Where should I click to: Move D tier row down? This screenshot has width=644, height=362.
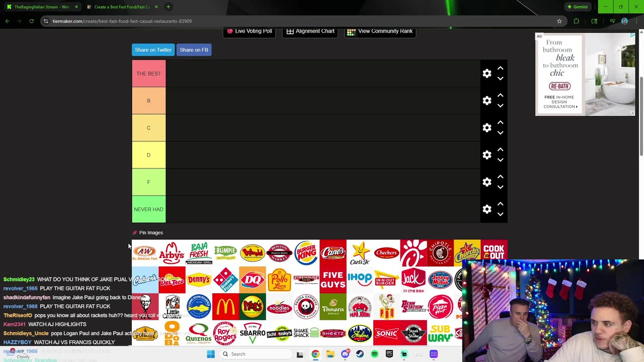point(500,160)
